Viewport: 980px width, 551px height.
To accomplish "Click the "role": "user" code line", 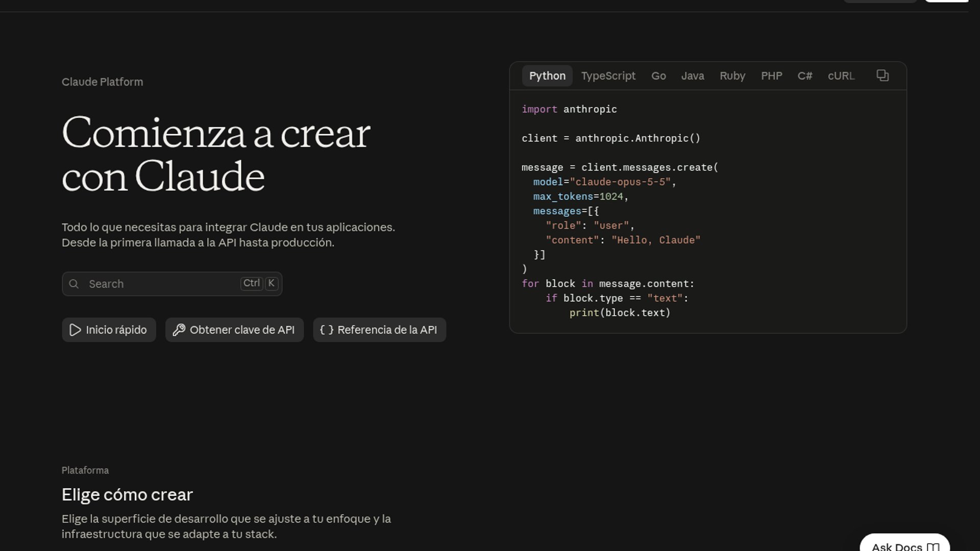I will (x=590, y=226).
